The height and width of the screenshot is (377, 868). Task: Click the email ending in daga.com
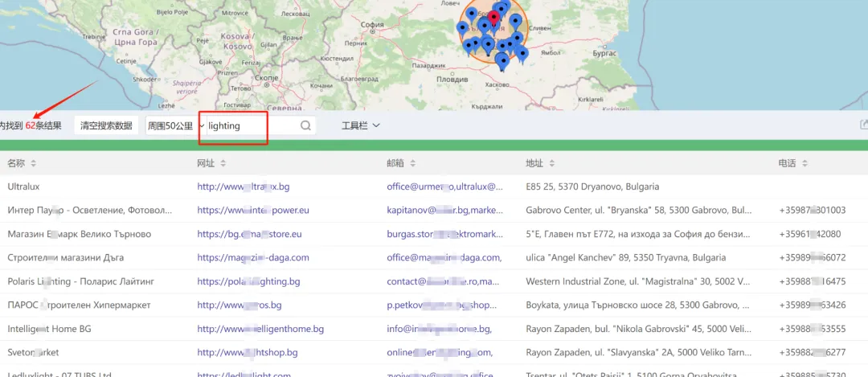click(444, 258)
